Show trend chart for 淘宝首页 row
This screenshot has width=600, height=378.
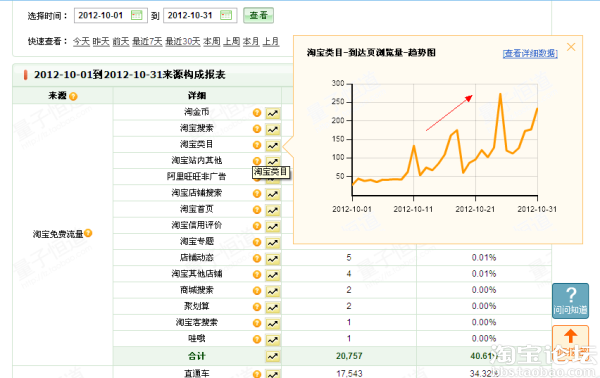(x=273, y=210)
